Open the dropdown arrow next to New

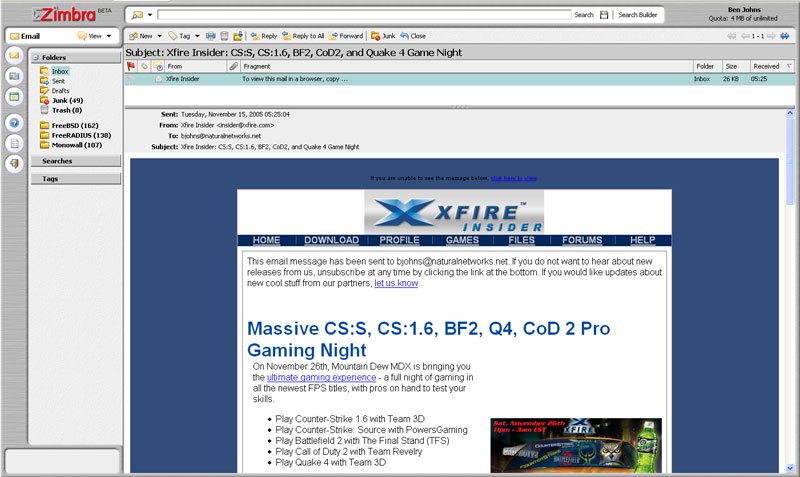point(159,36)
